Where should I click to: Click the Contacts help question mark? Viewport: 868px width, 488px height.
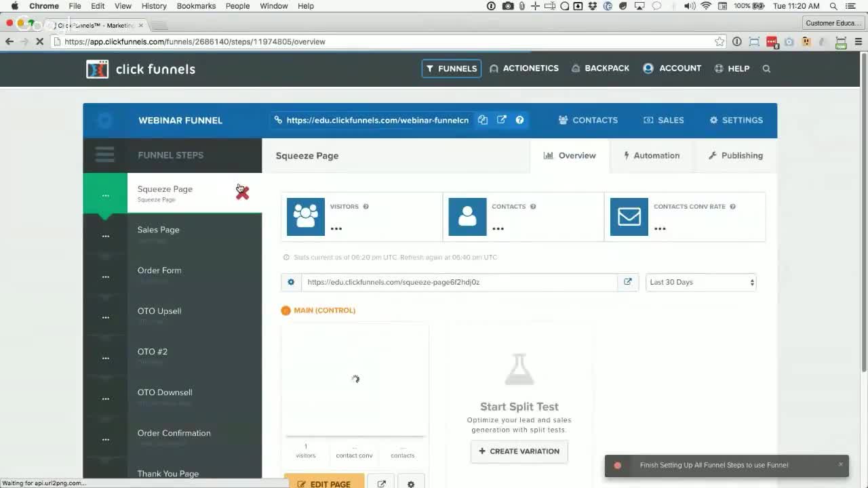click(x=533, y=207)
